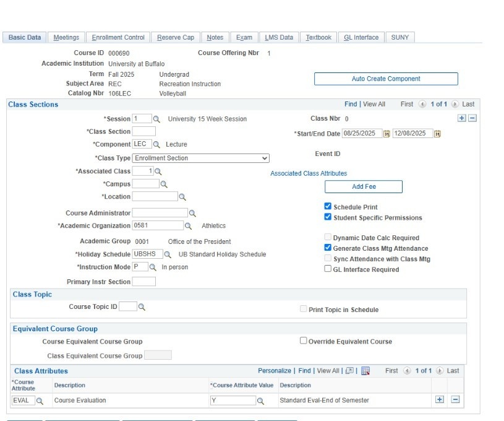Viewport: 504px width, 421px height.
Task: Switch to the Enrollment Control tab
Action: click(x=117, y=37)
